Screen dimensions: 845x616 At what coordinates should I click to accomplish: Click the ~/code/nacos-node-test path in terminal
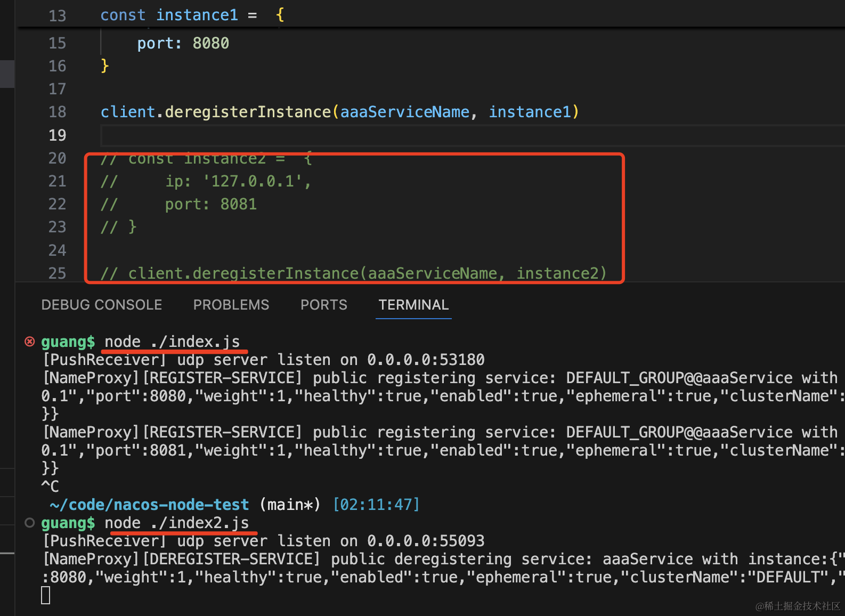[149, 505]
